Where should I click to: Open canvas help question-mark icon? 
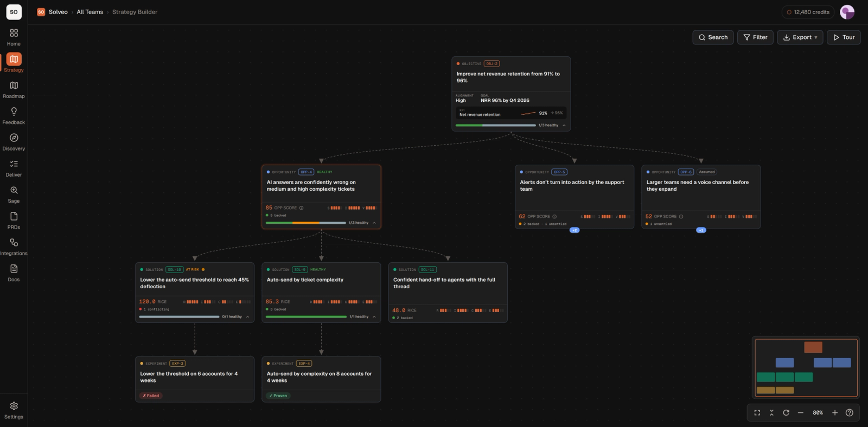click(x=850, y=413)
